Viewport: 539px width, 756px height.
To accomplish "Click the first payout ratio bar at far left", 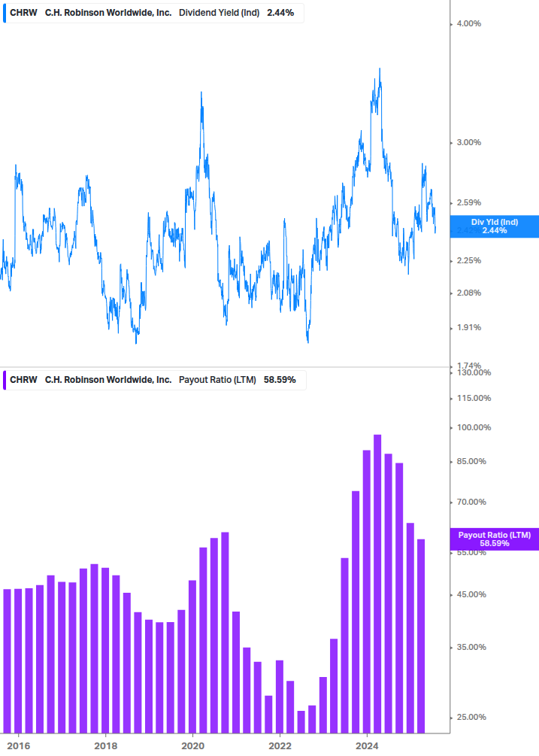I will click(x=8, y=661).
